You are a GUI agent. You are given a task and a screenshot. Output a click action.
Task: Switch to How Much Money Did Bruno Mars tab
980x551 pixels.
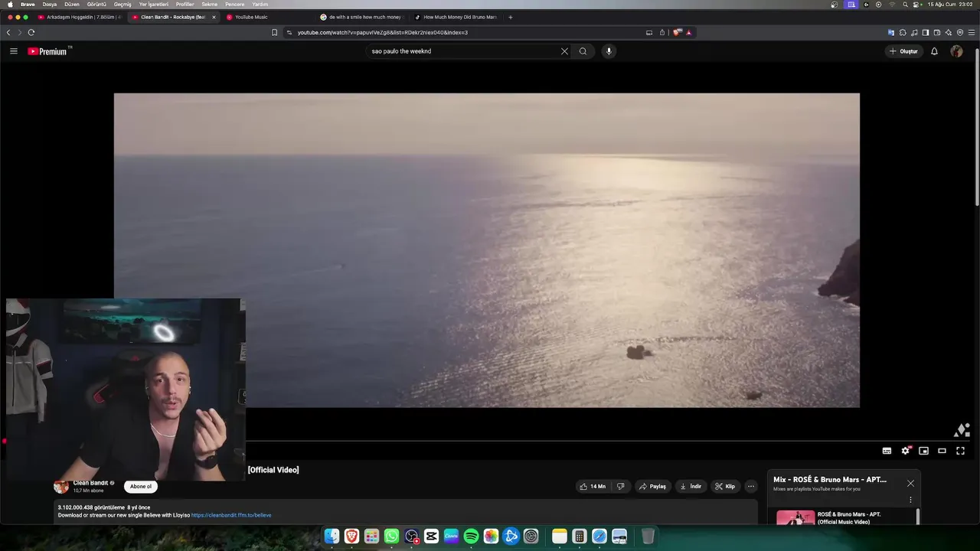[456, 17]
